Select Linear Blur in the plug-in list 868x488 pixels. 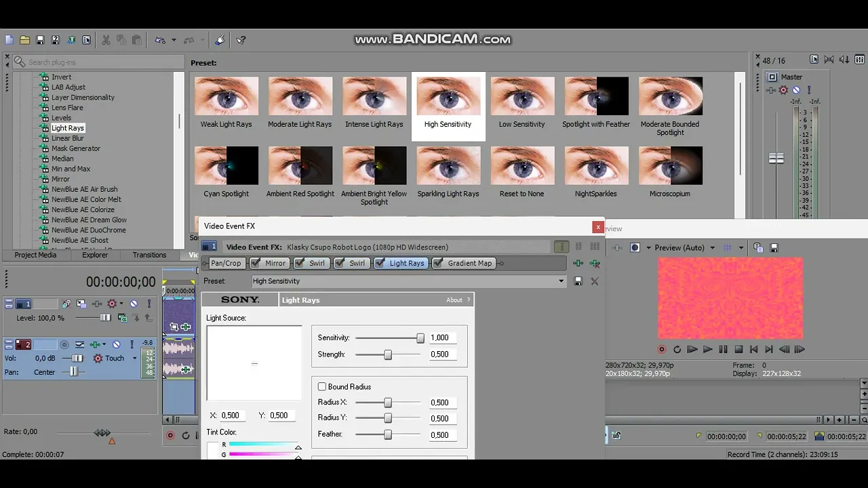tap(68, 138)
